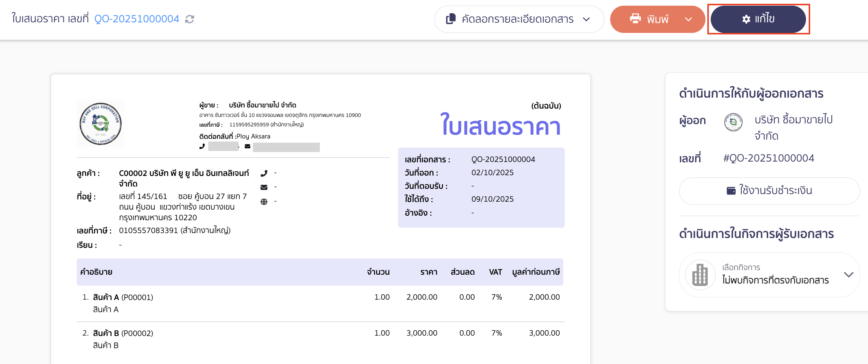
Task: Open the QO-20251000004 document link
Action: [137, 19]
